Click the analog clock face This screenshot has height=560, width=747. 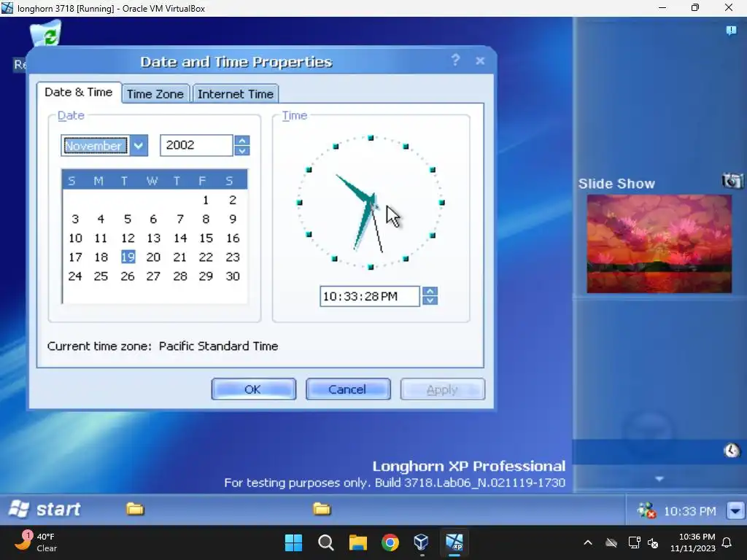pos(371,203)
